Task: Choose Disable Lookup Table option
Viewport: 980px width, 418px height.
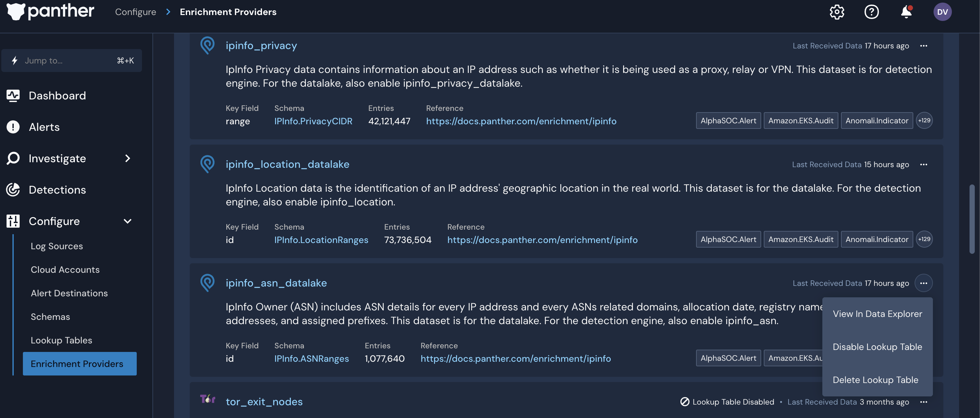Action: (877, 346)
